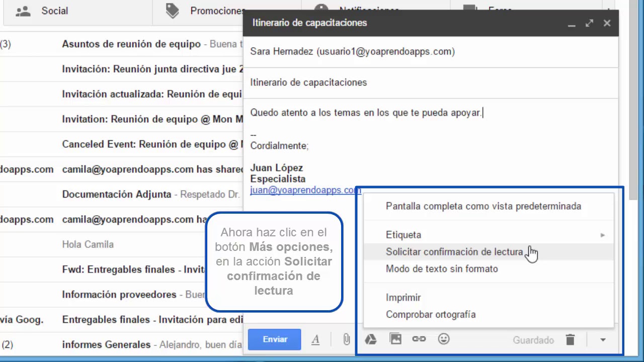Expand Etiqueta submenu arrow

[603, 235]
